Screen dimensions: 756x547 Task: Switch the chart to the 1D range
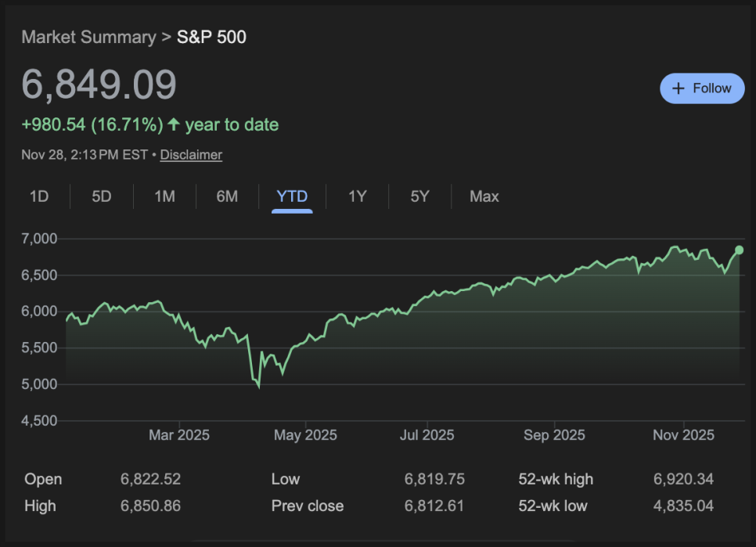(39, 196)
